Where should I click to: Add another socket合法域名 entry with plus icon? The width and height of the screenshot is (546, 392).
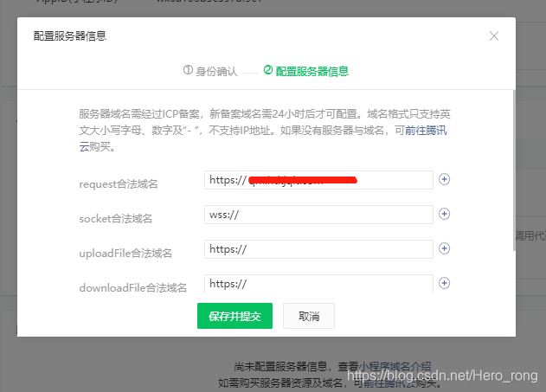(x=444, y=214)
